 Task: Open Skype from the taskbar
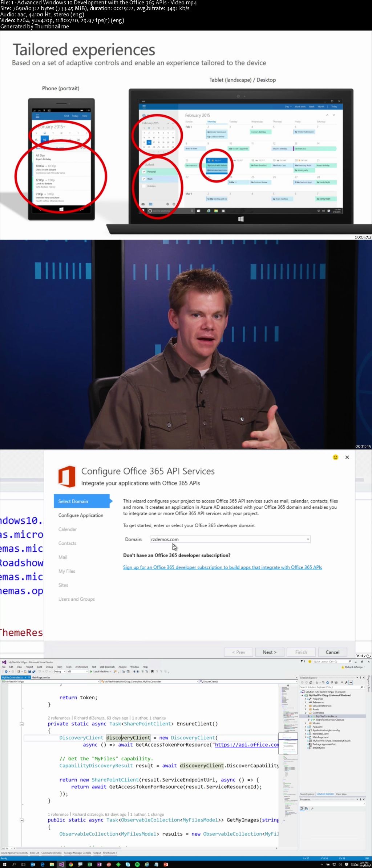click(x=128, y=864)
